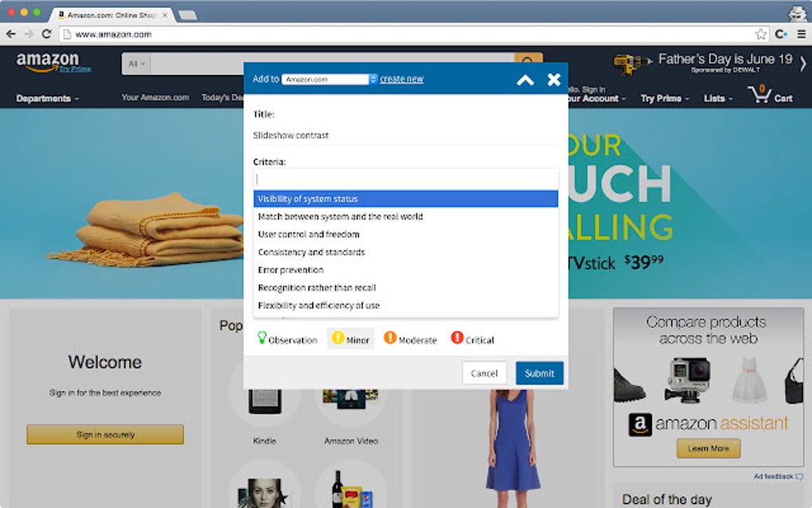Collapse the dialog with the up chevron
Viewport: 812px width, 508px height.
coord(525,80)
